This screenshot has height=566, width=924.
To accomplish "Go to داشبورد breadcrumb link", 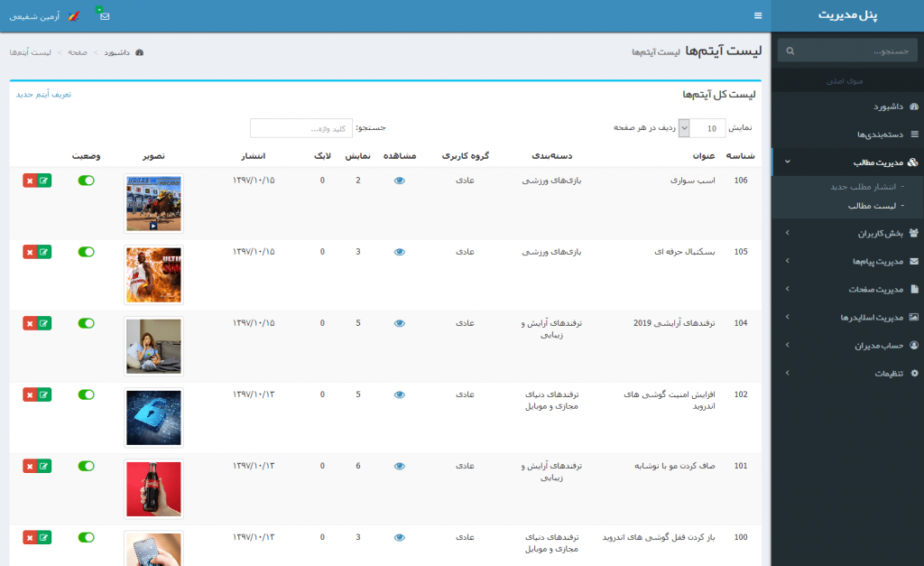I will pyautogui.click(x=116, y=52).
